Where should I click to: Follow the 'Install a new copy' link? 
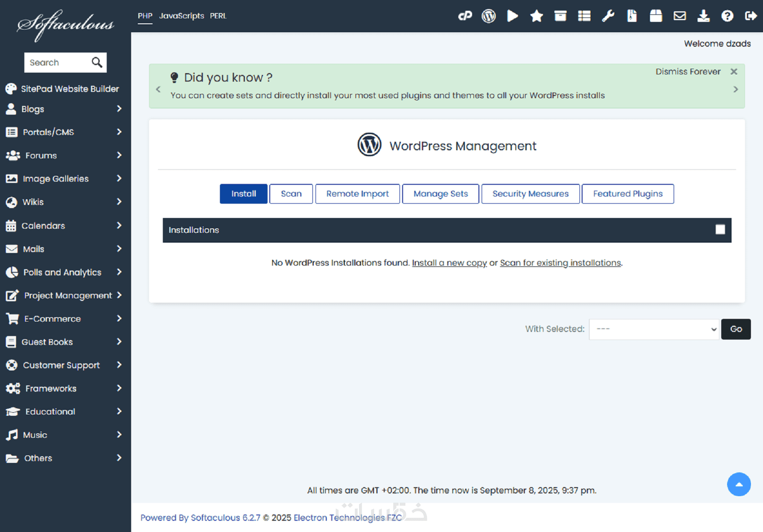pos(449,263)
